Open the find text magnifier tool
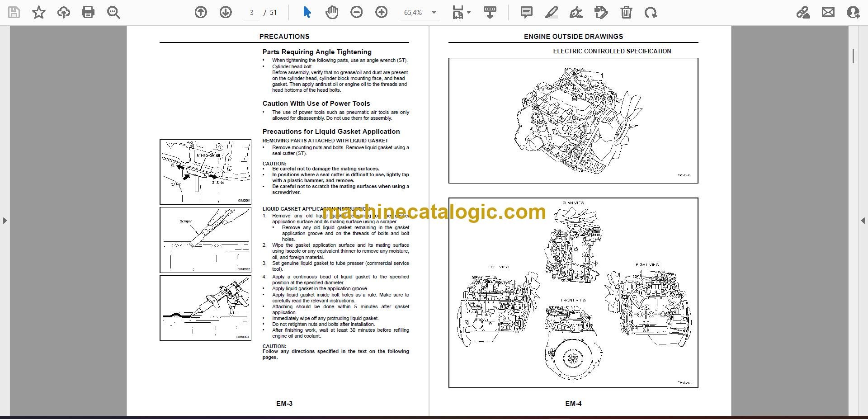This screenshot has width=868, height=419. (113, 13)
